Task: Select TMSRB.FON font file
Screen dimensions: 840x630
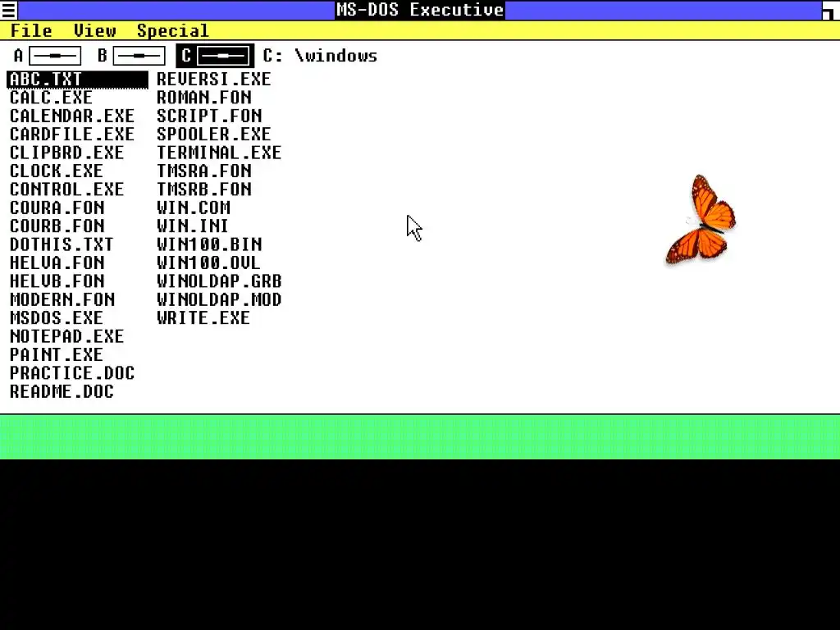Action: [204, 189]
